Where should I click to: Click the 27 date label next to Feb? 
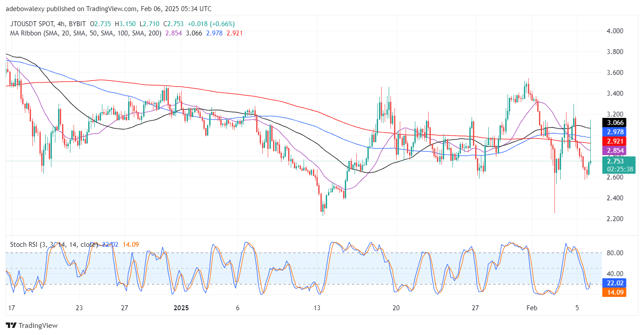click(475, 308)
